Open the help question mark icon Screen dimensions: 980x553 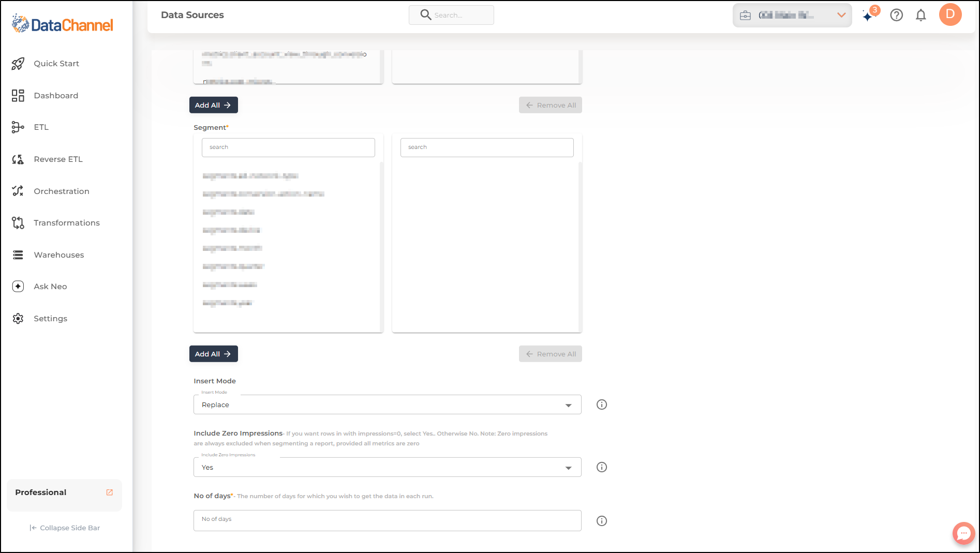[x=897, y=15]
